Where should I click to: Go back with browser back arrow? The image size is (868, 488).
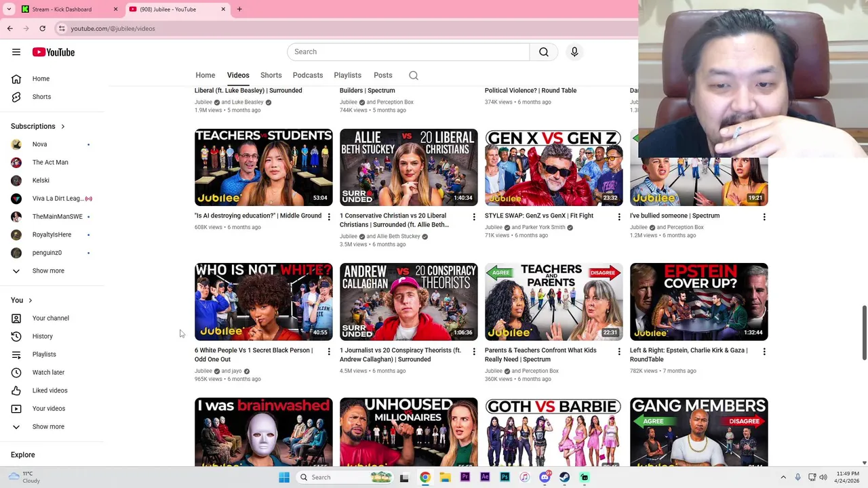(x=9, y=28)
